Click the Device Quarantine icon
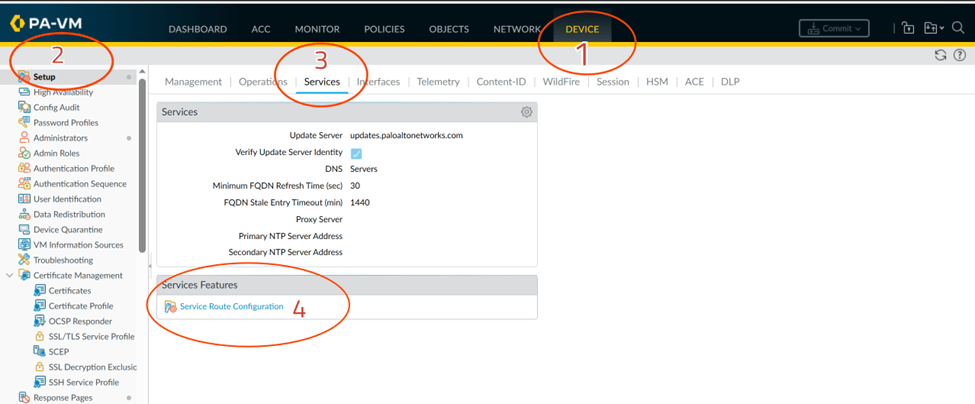 24,229
